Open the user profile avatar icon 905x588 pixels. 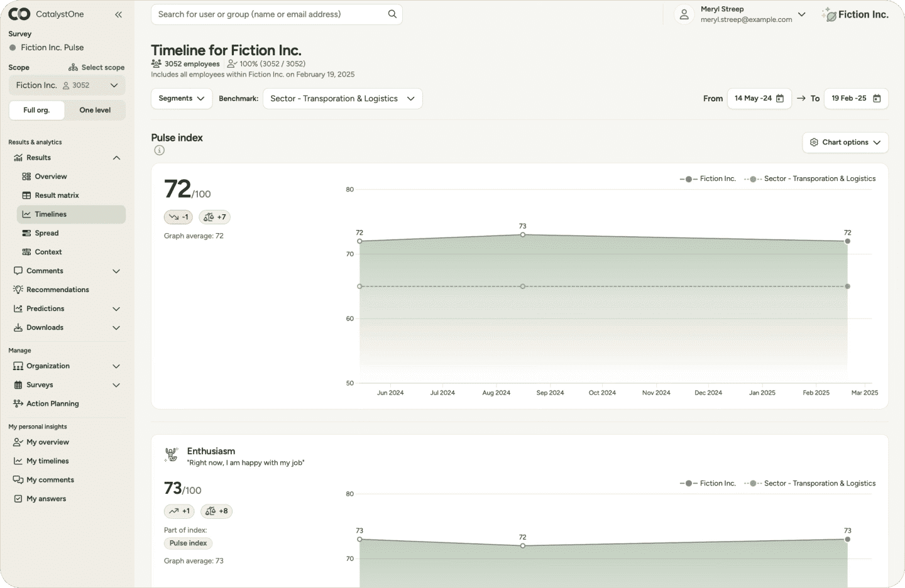pos(684,14)
